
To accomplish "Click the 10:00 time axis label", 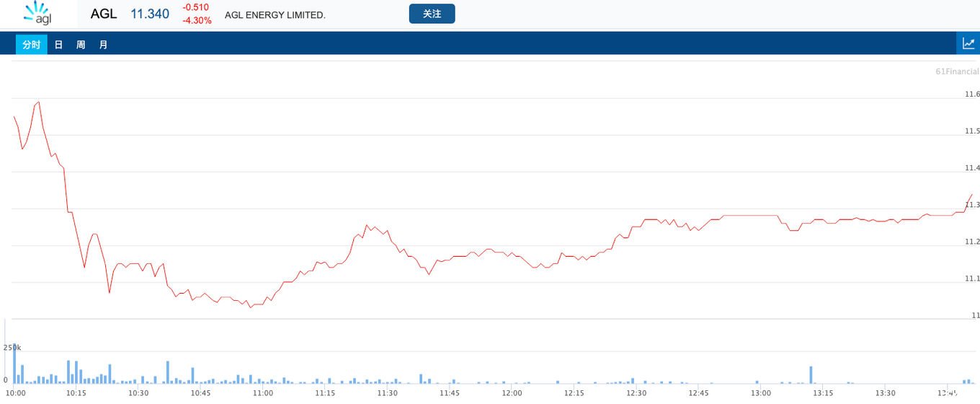I will [14, 393].
